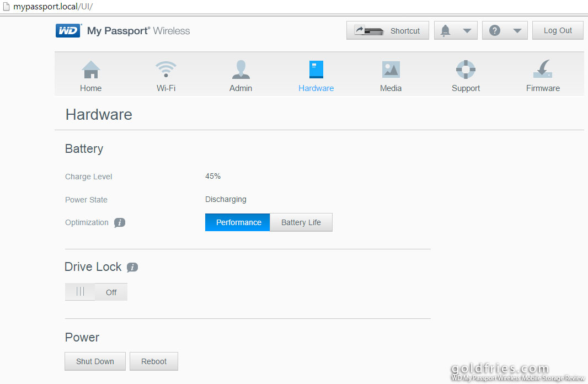Show Optimization info tooltip icon
The width and height of the screenshot is (588, 384).
point(120,222)
